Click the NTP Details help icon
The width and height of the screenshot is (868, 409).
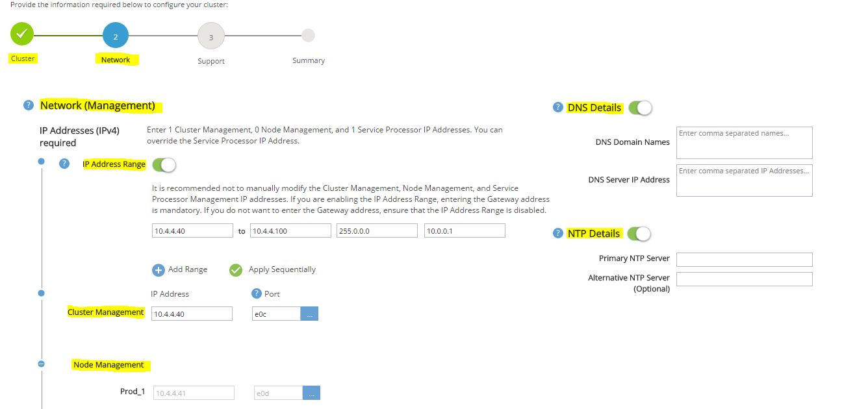[557, 233]
